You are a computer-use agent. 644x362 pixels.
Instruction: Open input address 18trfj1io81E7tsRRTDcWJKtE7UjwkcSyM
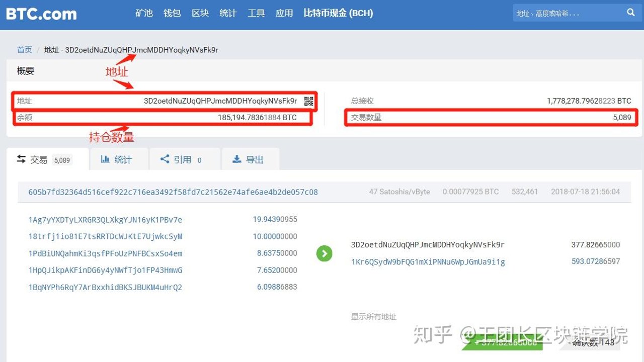click(x=105, y=236)
